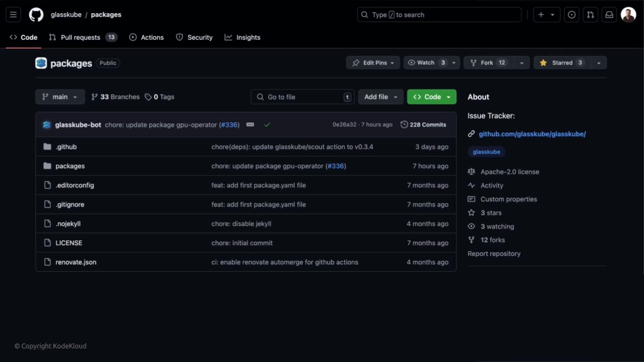Switch to Pull requests tab
644x362 pixels.
83,38
